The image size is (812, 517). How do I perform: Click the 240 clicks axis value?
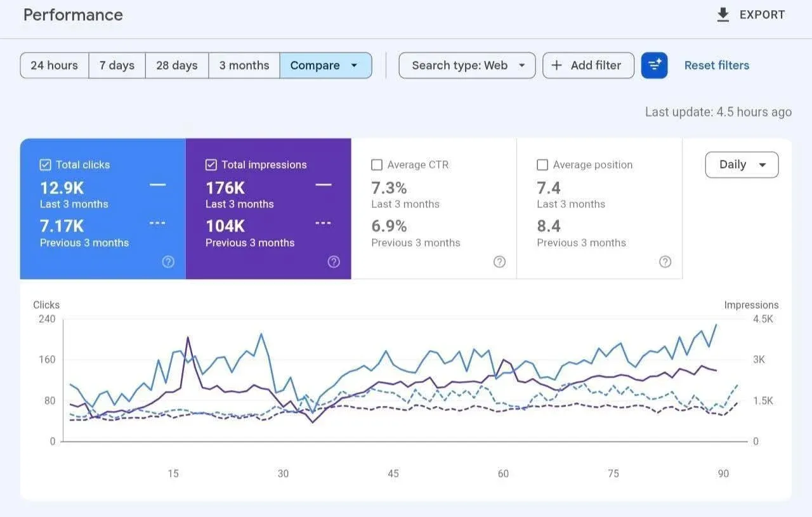tap(47, 319)
